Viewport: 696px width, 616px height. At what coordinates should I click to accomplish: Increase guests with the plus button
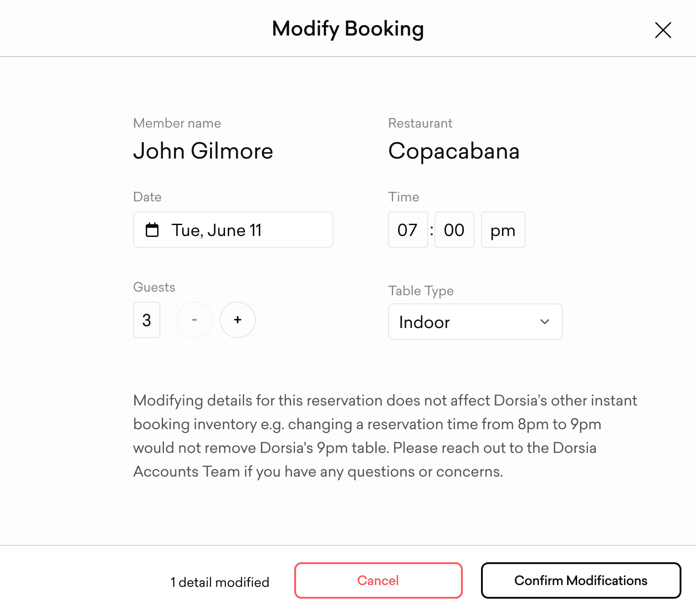[237, 320]
